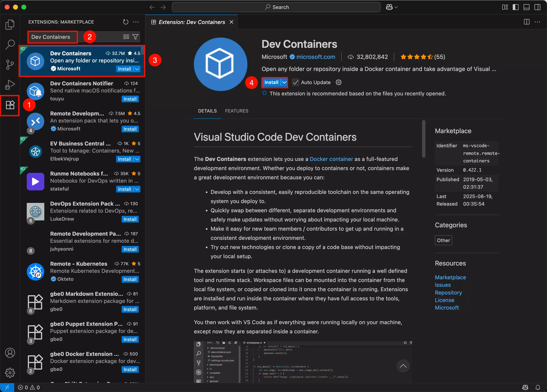Select Extension: Dev Containers editor tab
The width and height of the screenshot is (547, 392).
pyautogui.click(x=192, y=22)
